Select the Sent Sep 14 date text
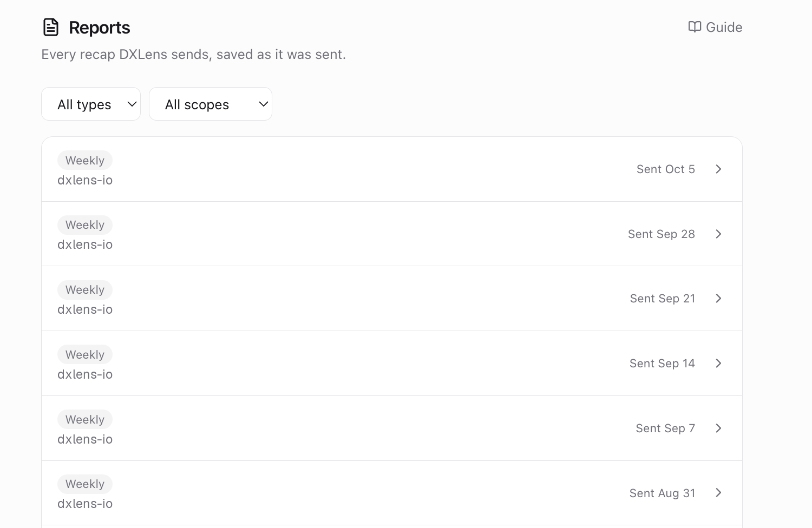Image resolution: width=812 pixels, height=528 pixels. [663, 364]
